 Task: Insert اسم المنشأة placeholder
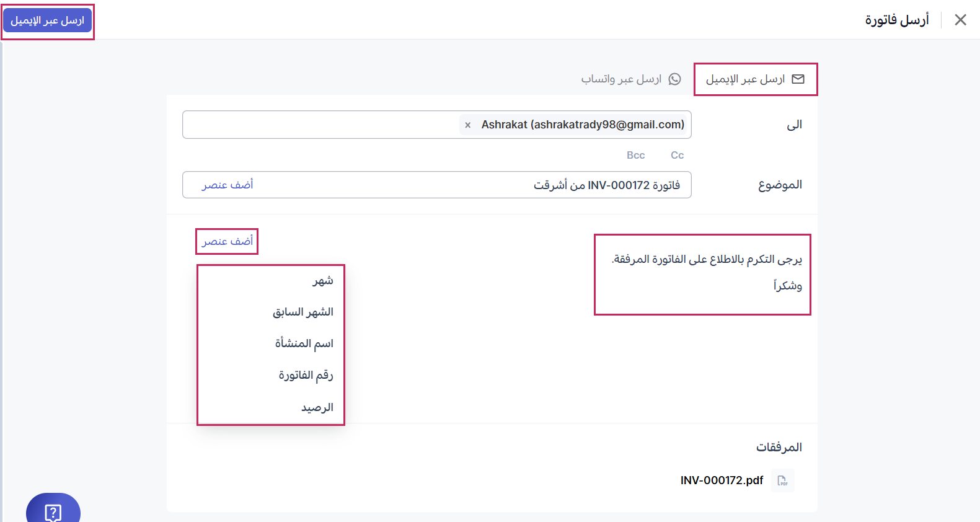(x=304, y=343)
